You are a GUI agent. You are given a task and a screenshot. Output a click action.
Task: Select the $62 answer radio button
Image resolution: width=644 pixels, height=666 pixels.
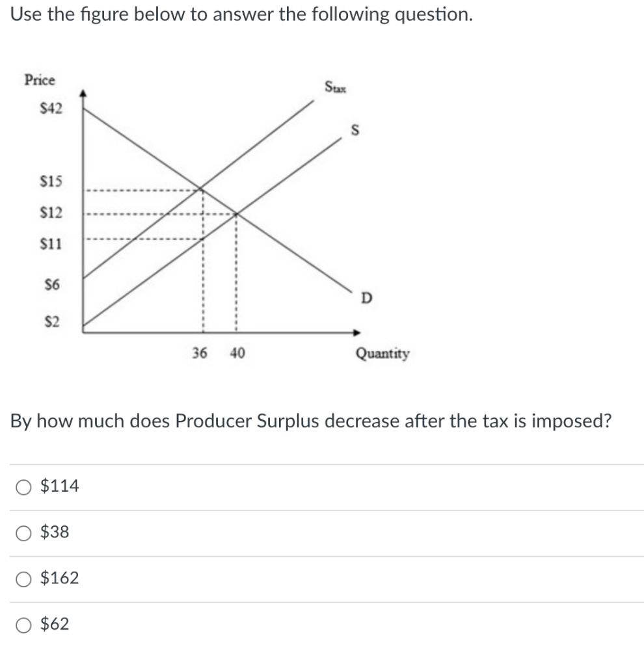pos(24,625)
